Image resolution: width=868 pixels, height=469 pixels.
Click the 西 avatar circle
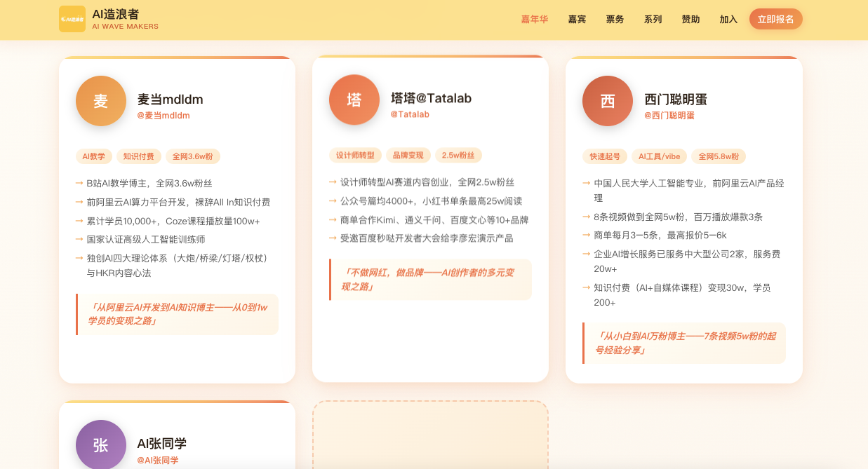coord(608,101)
